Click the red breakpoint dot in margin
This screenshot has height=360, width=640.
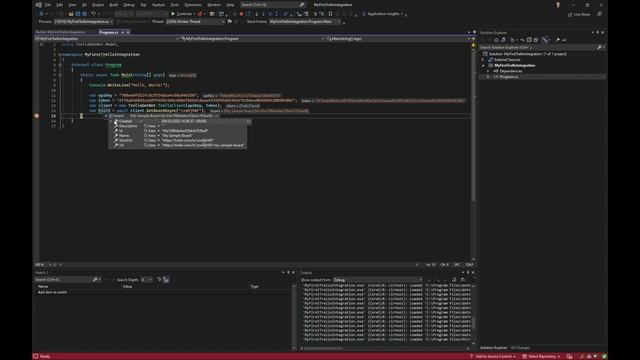click(37, 116)
